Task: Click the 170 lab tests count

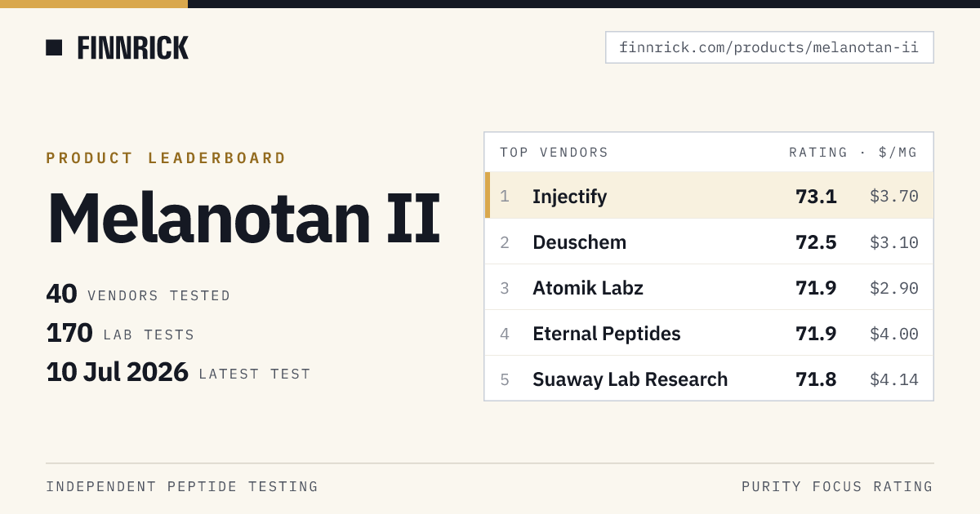Action: 69,333
